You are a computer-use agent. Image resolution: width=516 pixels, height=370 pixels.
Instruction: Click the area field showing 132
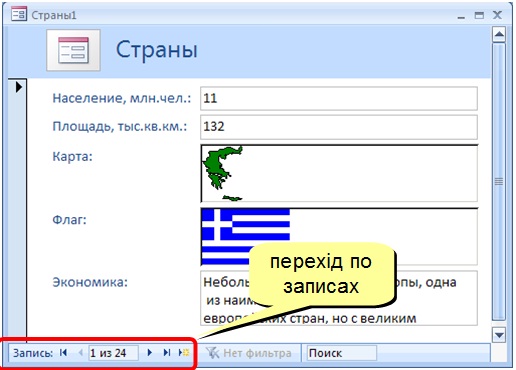click(339, 127)
